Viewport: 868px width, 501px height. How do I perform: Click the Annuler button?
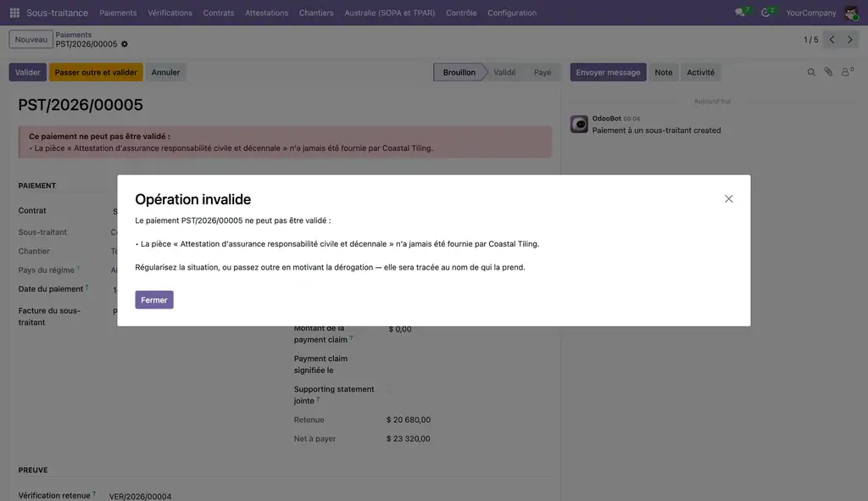[165, 73]
